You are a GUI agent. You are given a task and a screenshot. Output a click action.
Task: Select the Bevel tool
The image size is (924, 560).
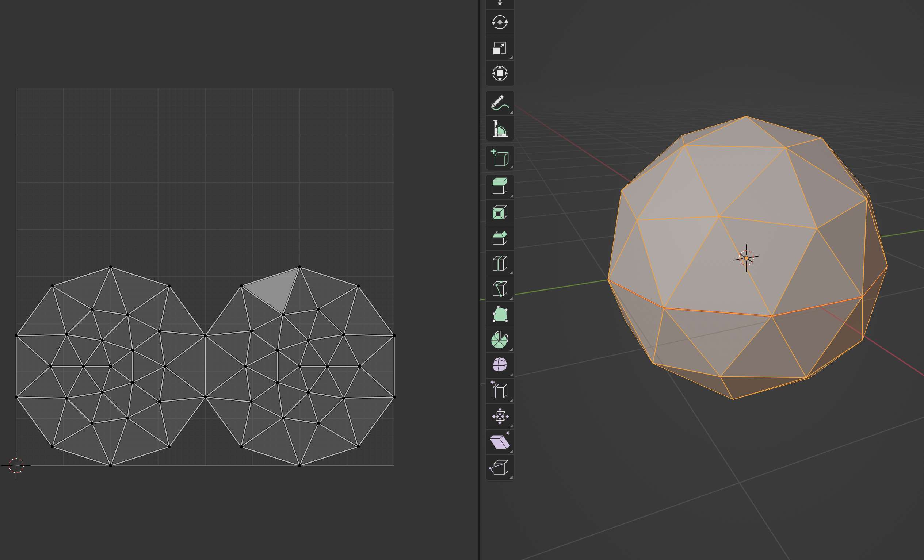(500, 238)
